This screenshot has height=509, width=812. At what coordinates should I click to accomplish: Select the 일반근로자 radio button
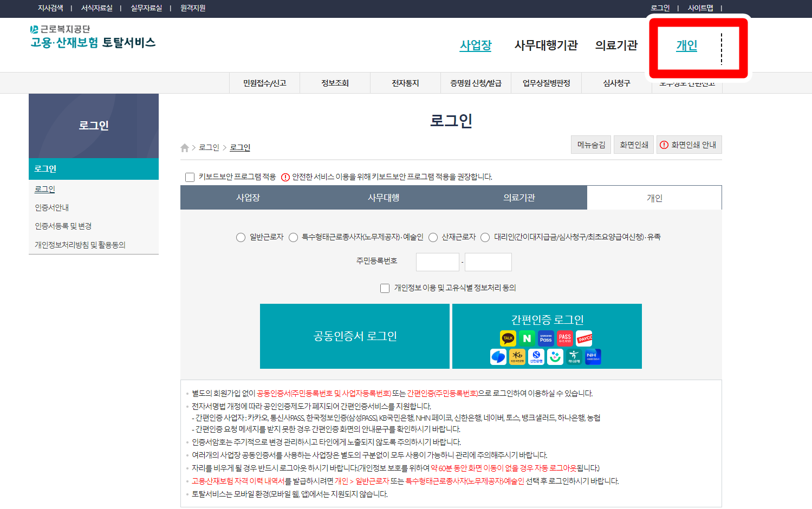241,237
